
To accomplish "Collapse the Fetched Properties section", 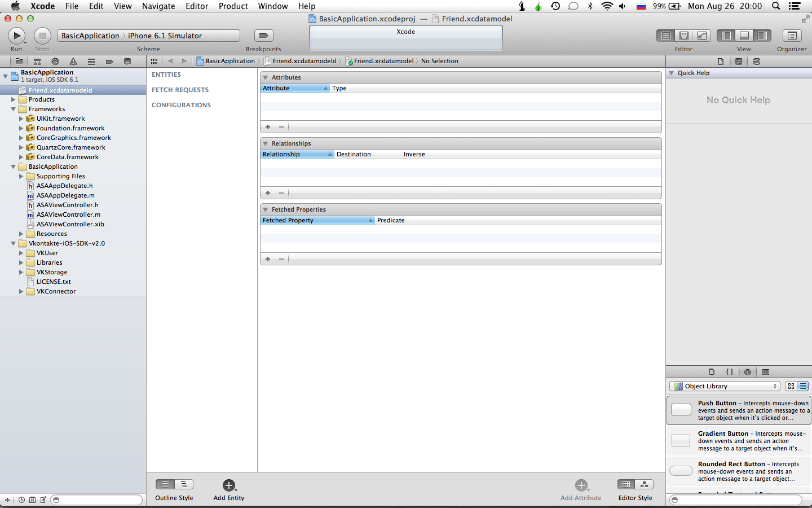I will [265, 209].
